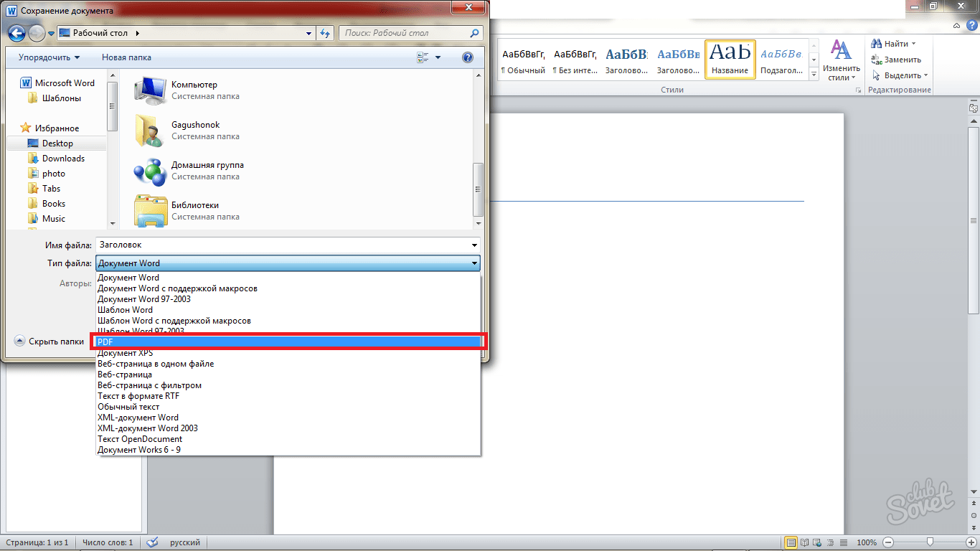This screenshot has width=980, height=551.
Task: Click in the Поиск: Рабочий стол search field
Action: click(x=411, y=33)
